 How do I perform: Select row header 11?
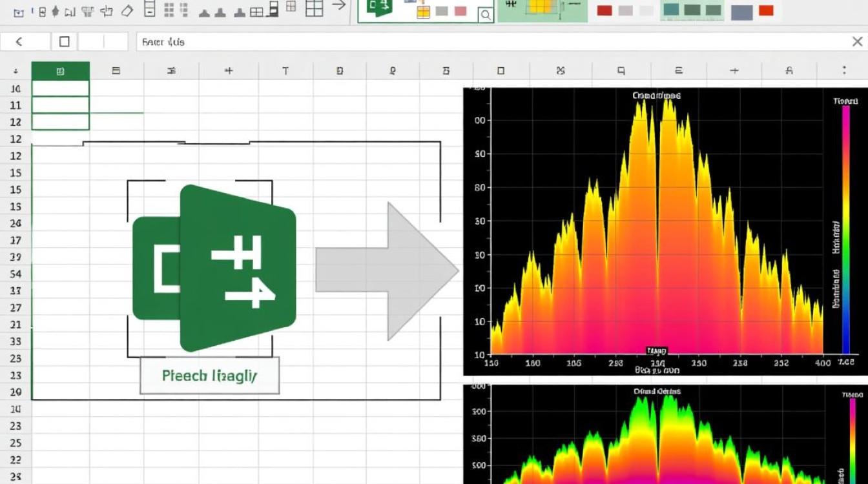click(15, 105)
